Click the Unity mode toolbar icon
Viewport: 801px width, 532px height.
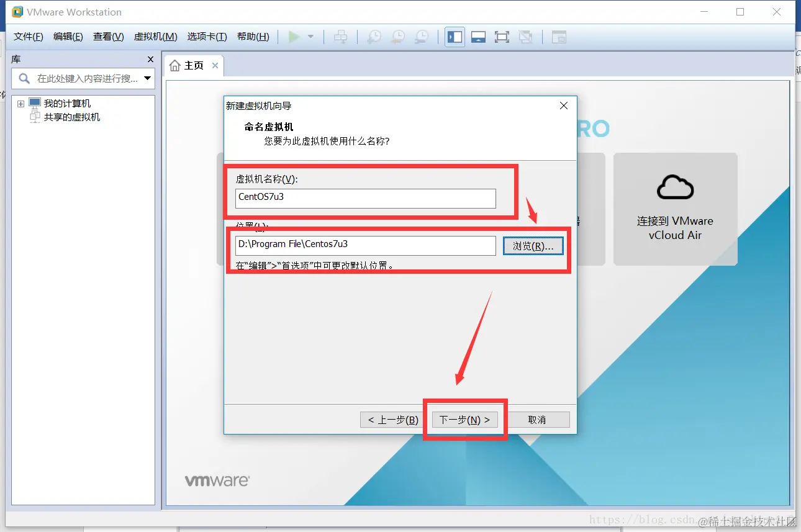tap(526, 37)
